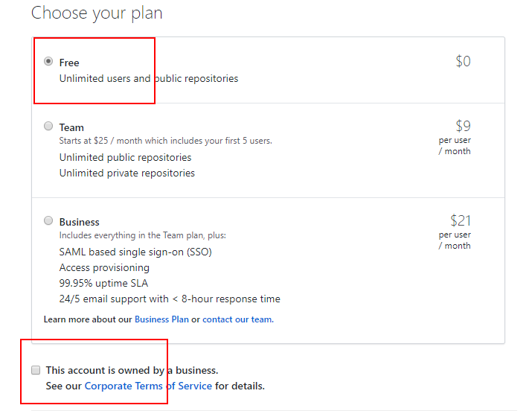The width and height of the screenshot is (532, 411).
Task: Click the SAML based single sign-on text
Action: coord(135,252)
